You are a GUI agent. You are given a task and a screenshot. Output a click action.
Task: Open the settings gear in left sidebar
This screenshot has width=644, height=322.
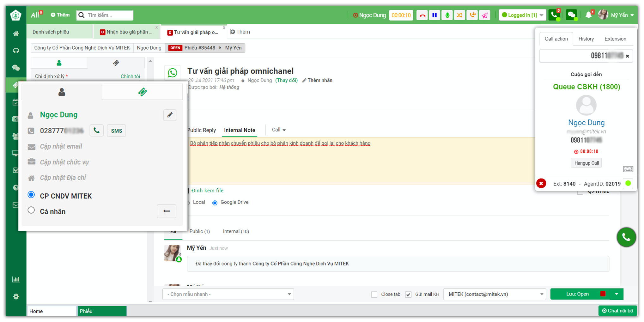16,296
